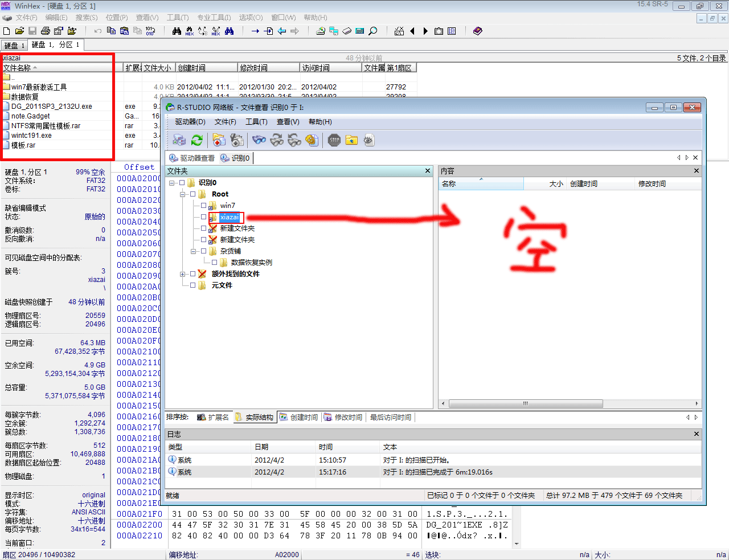The image size is (729, 560).
Task: Check the box next to 额外找到的文件
Action: pyautogui.click(x=193, y=274)
